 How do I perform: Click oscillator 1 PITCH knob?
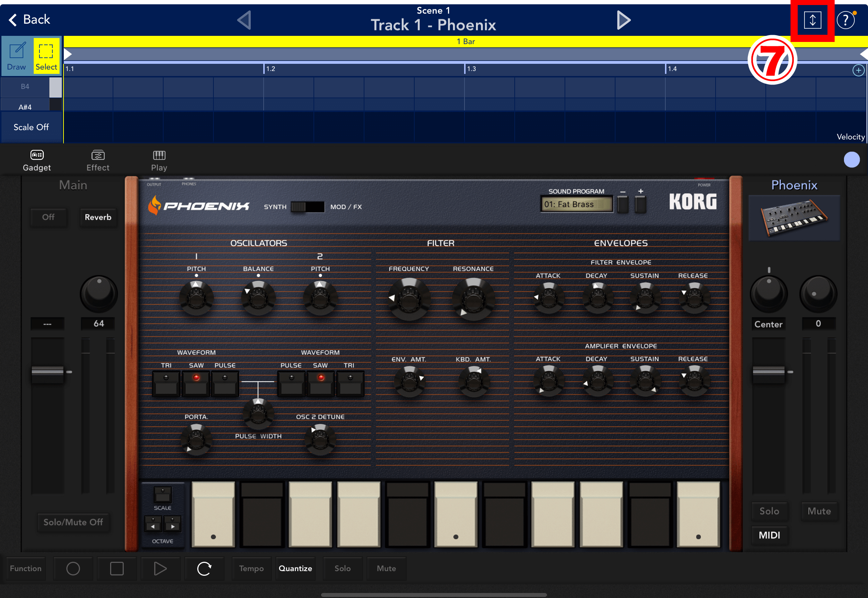[x=197, y=299]
